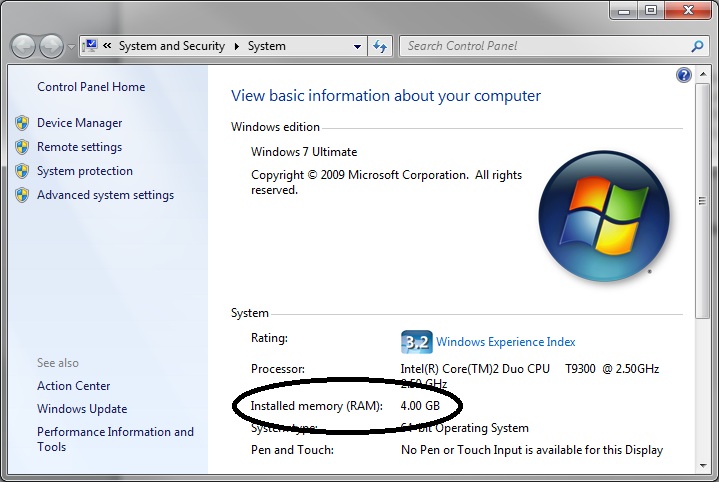Click the 4.00 GB memory value
719x482 pixels.
[420, 405]
